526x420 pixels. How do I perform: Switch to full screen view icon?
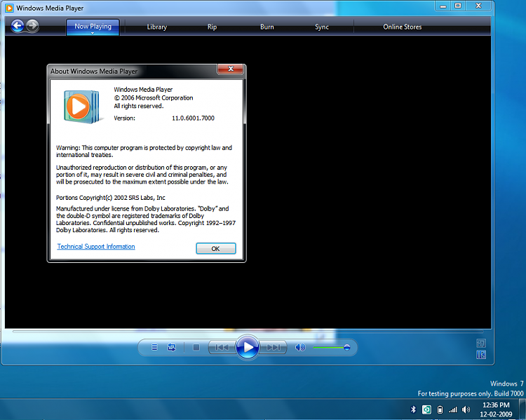[x=481, y=343]
